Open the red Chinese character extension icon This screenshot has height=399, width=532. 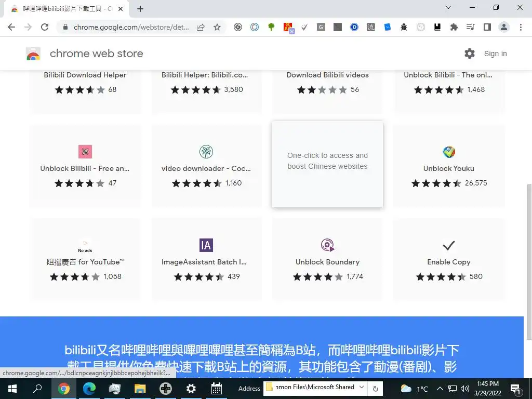coord(288,27)
